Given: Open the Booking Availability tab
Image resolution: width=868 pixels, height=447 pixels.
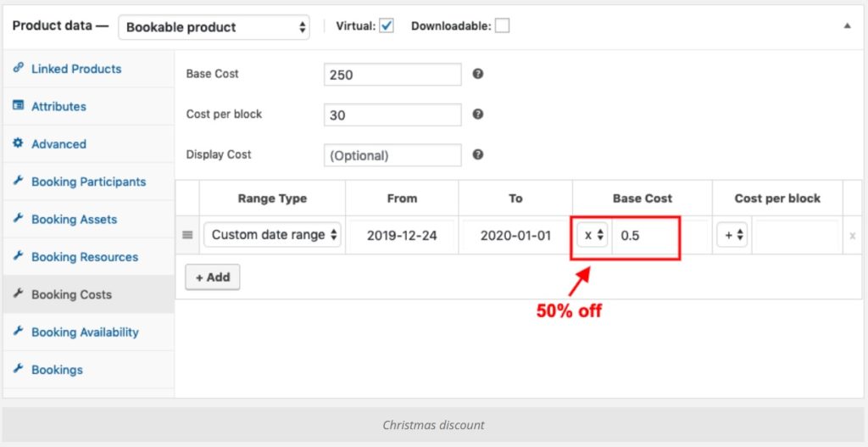Looking at the screenshot, I should point(88,332).
